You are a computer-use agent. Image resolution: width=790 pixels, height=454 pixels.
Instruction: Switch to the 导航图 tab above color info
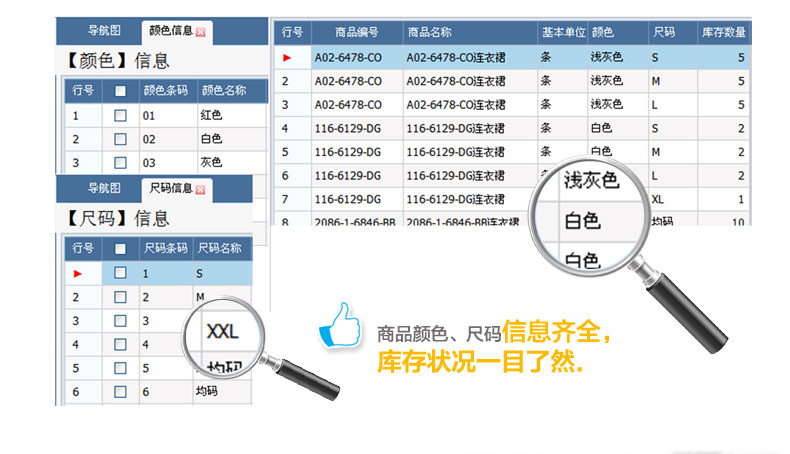point(104,30)
